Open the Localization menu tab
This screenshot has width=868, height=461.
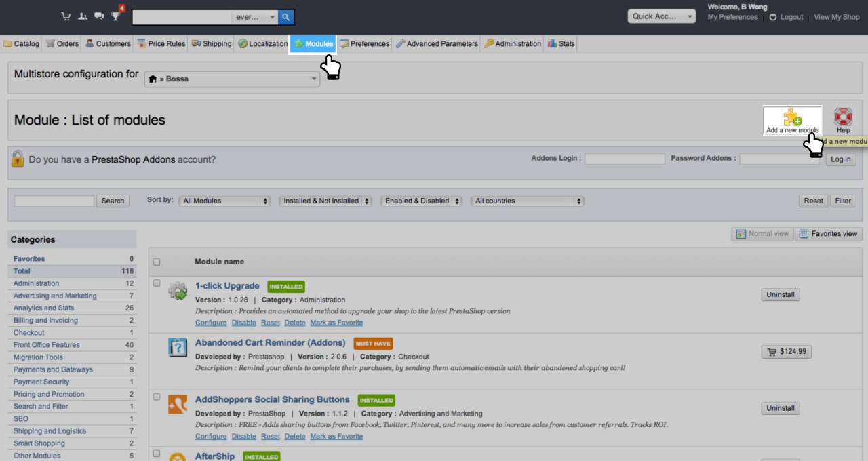coord(262,44)
